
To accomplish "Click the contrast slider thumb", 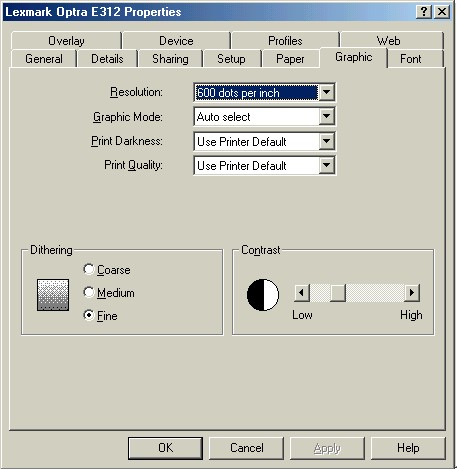I will [338, 293].
